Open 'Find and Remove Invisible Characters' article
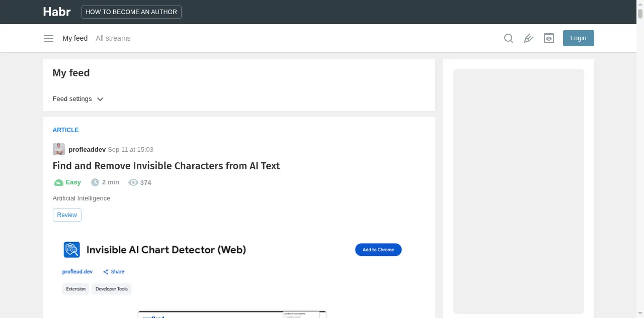The width and height of the screenshot is (644, 318). click(166, 166)
